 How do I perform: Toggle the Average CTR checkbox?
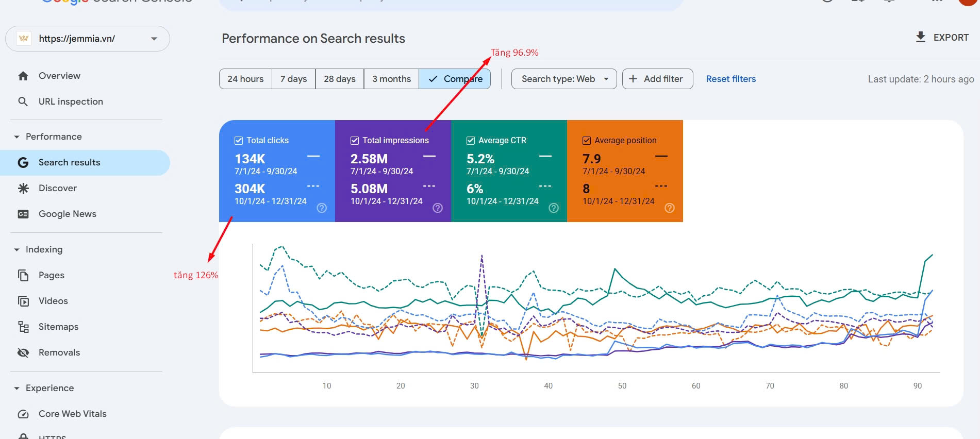click(x=471, y=141)
